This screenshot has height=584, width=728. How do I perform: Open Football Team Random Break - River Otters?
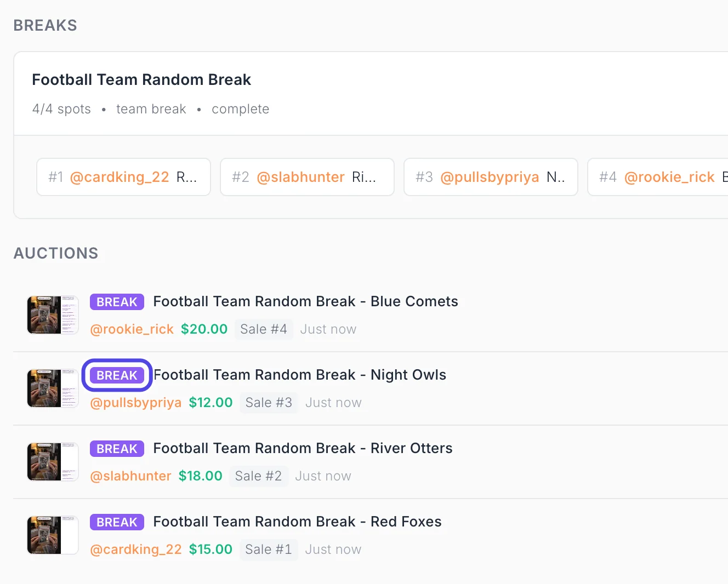[303, 448]
